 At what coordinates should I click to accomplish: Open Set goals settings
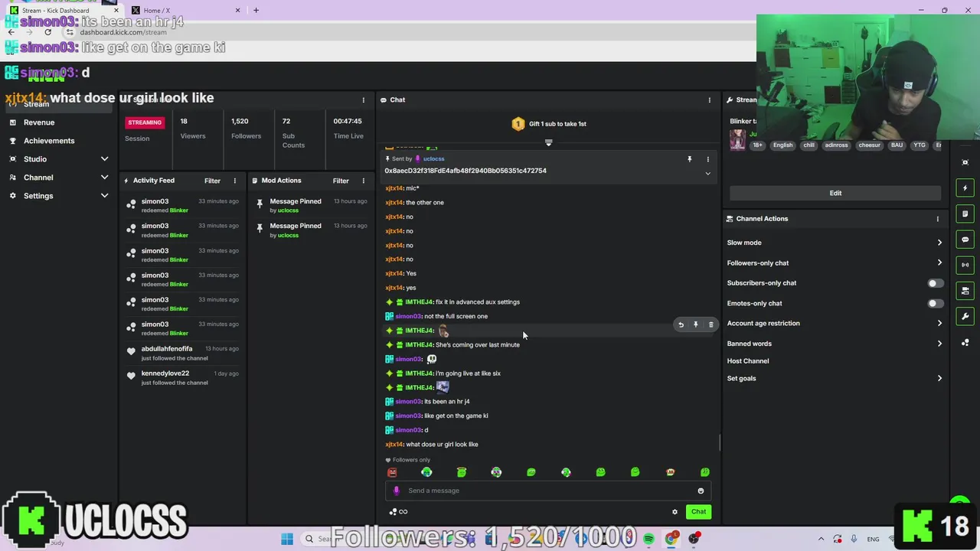tap(835, 379)
